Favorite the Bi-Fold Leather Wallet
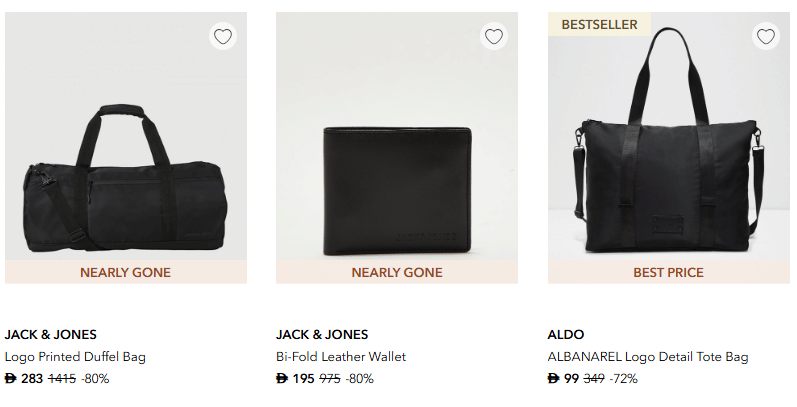The image size is (797, 407). coord(494,37)
